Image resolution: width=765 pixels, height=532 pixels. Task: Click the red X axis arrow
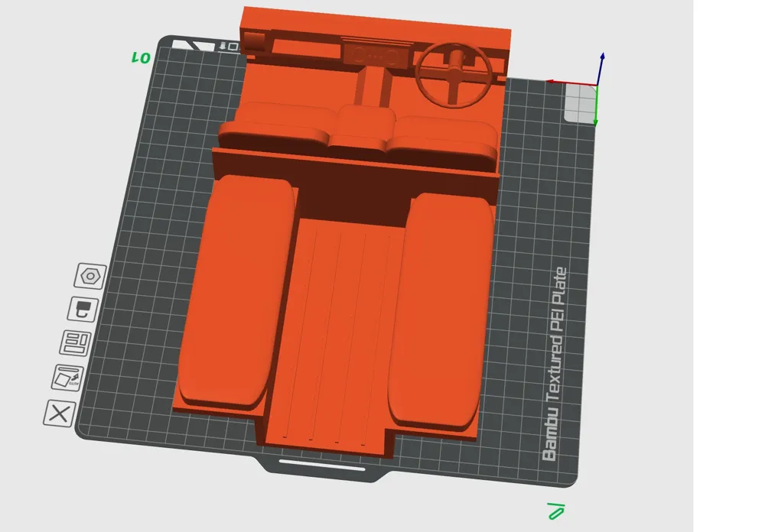(558, 82)
